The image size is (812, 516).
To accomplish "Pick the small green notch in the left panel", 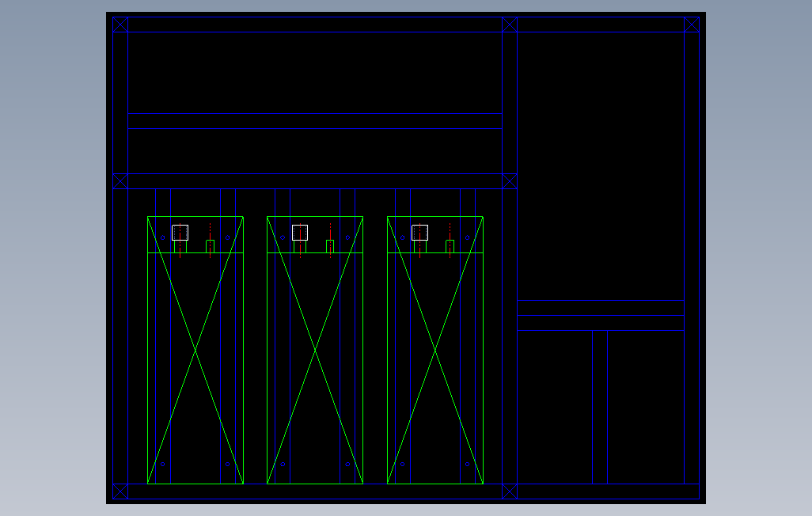I will click(211, 247).
